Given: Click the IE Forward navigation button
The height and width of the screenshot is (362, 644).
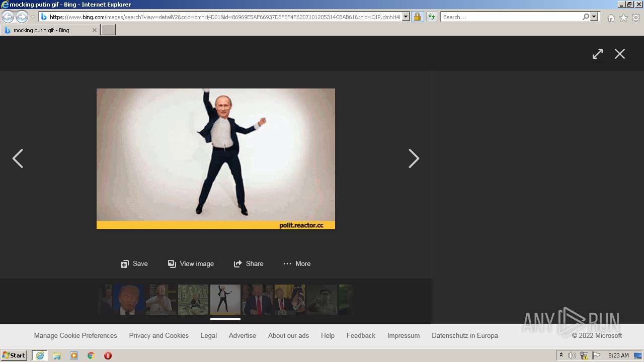Looking at the screenshot, I should [22, 17].
